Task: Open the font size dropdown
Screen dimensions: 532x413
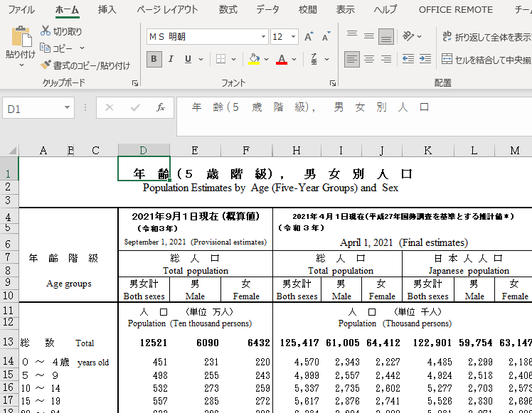Action: [x=293, y=37]
